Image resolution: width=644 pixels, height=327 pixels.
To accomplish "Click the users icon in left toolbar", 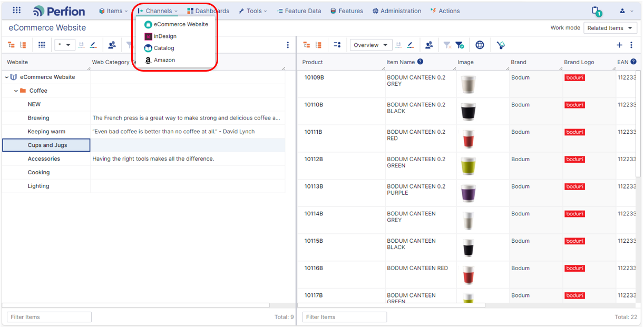I will click(112, 45).
